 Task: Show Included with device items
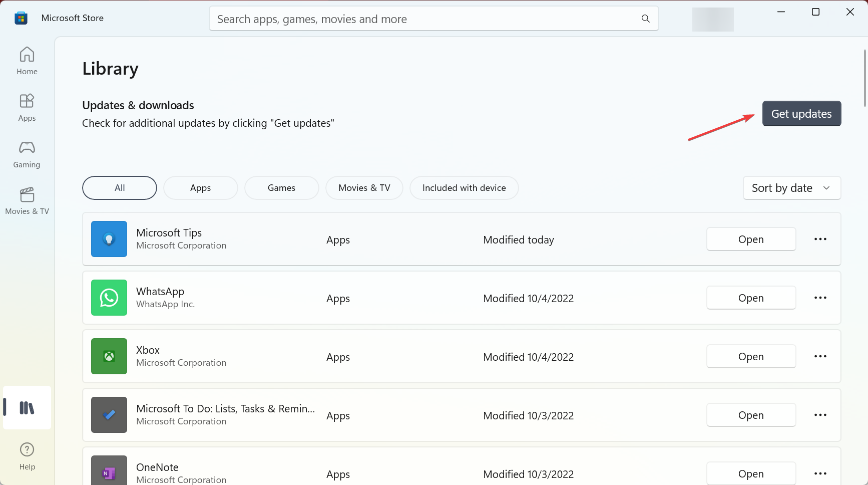464,188
